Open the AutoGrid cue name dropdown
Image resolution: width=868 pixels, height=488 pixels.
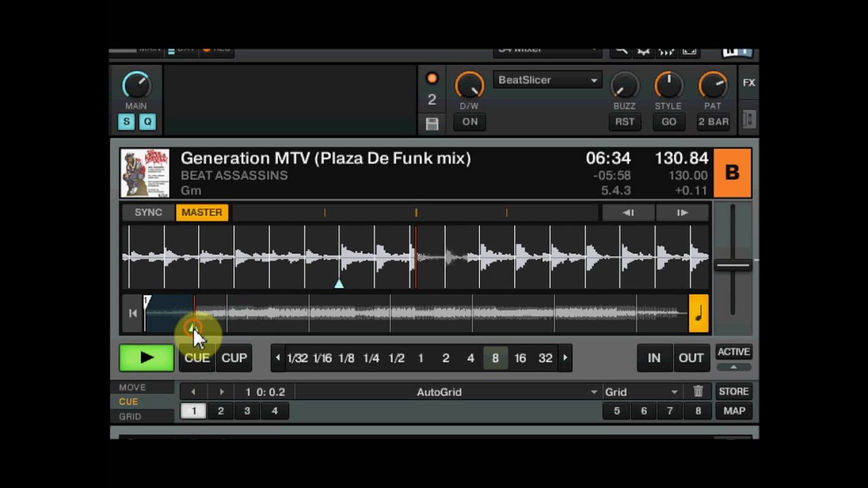[448, 392]
